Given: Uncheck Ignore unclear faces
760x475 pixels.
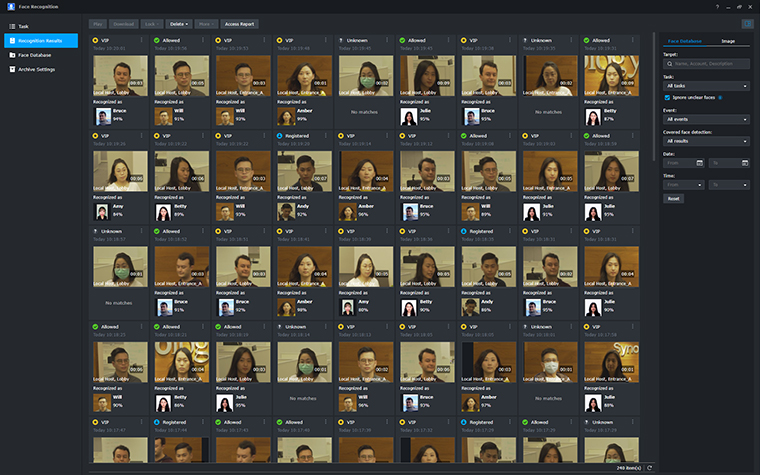Looking at the screenshot, I should (x=667, y=97).
